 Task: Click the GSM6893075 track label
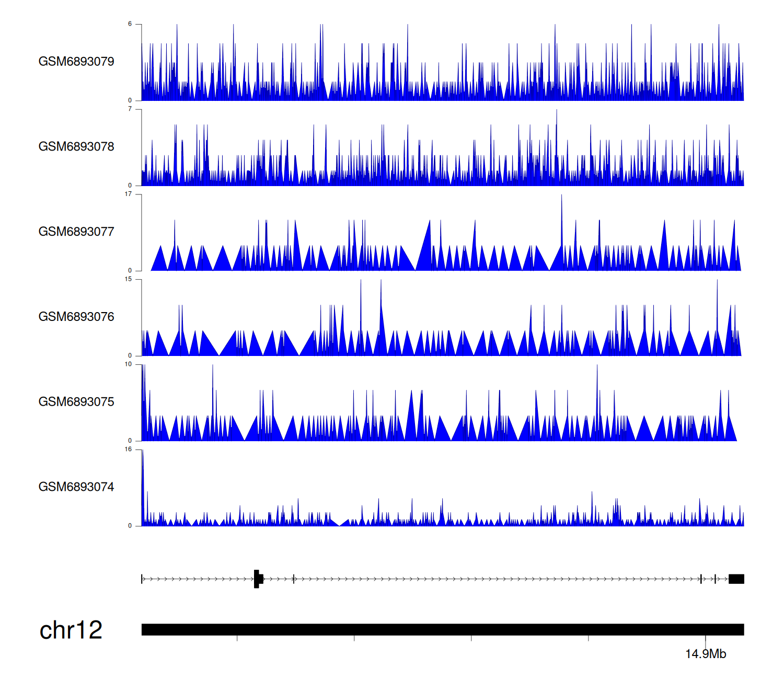tap(76, 402)
